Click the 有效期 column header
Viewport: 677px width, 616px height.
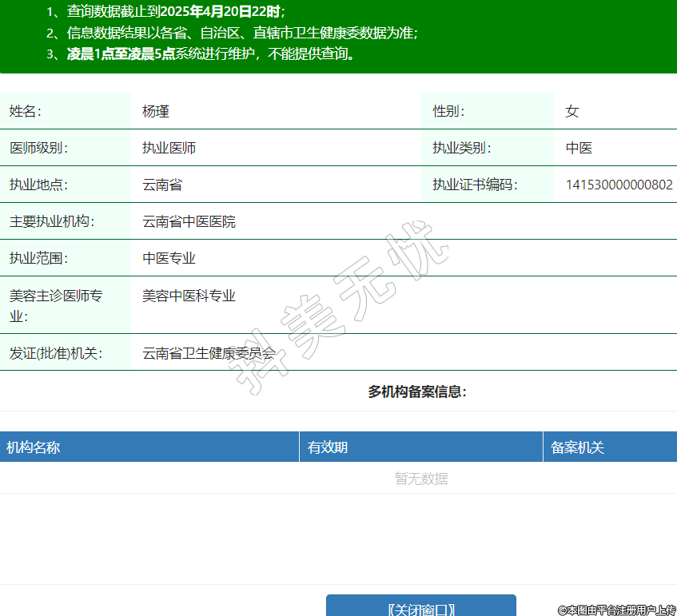(328, 447)
